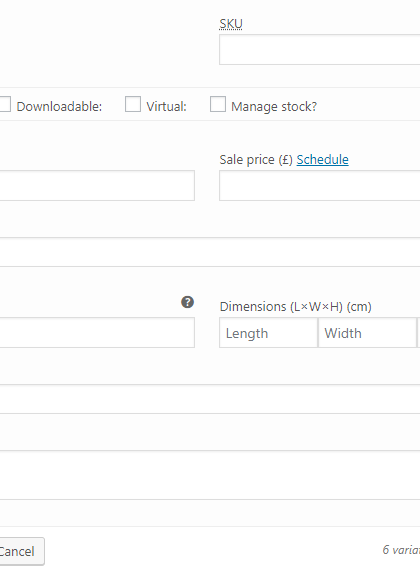Select the Length dimension field
The height and width of the screenshot is (574, 420).
point(268,333)
